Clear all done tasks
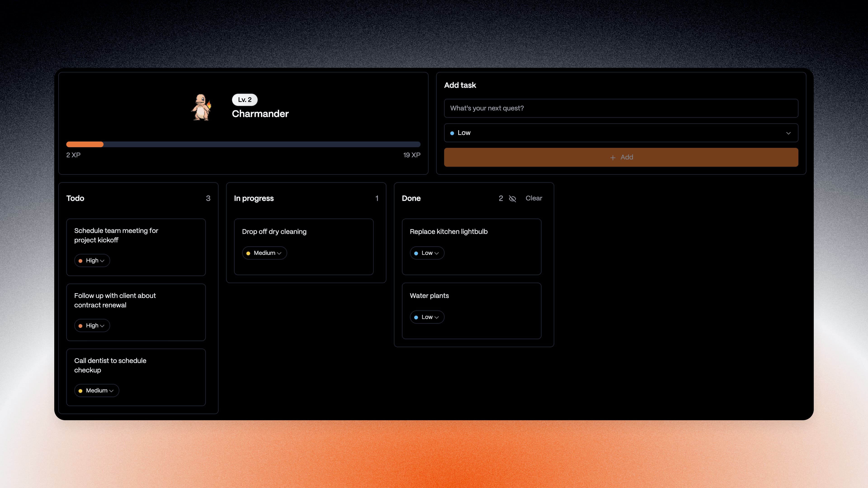This screenshot has width=868, height=488. (x=534, y=198)
